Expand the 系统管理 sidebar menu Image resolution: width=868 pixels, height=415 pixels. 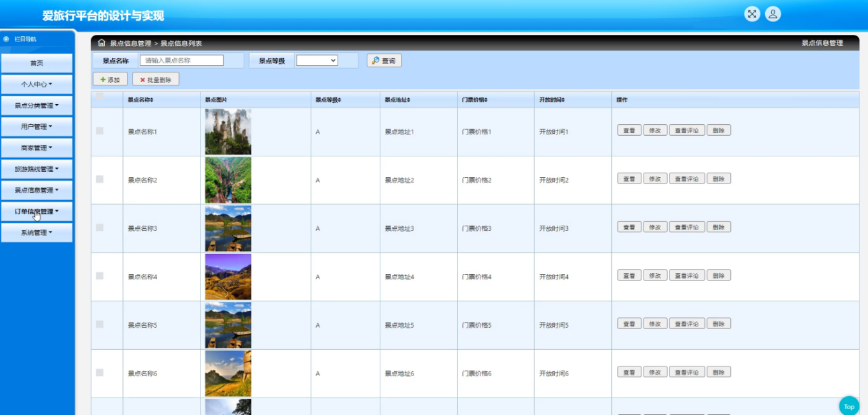point(37,233)
